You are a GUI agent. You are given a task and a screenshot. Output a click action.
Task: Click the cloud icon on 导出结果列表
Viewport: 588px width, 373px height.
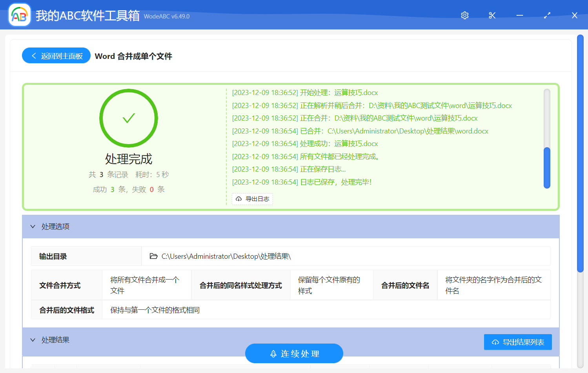point(495,342)
